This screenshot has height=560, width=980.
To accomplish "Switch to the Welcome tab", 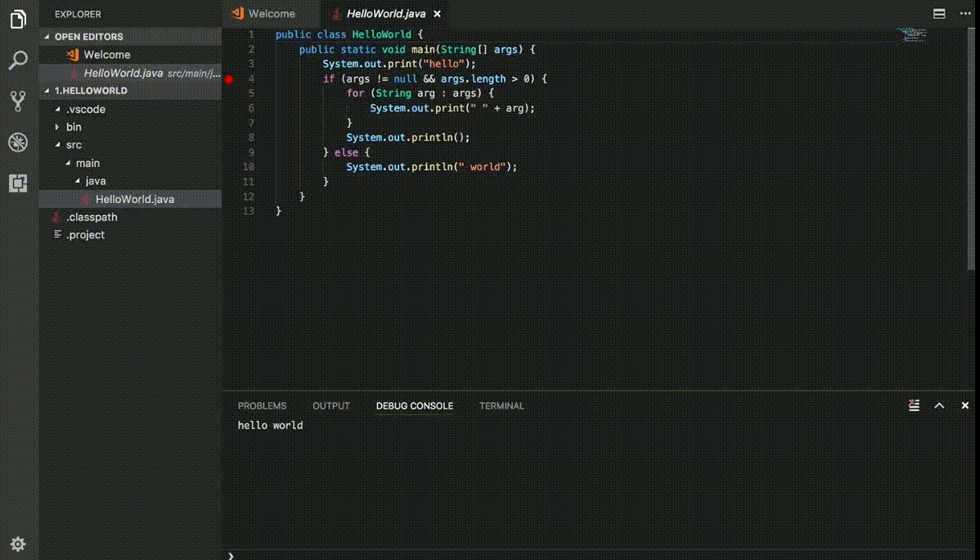I will [271, 13].
